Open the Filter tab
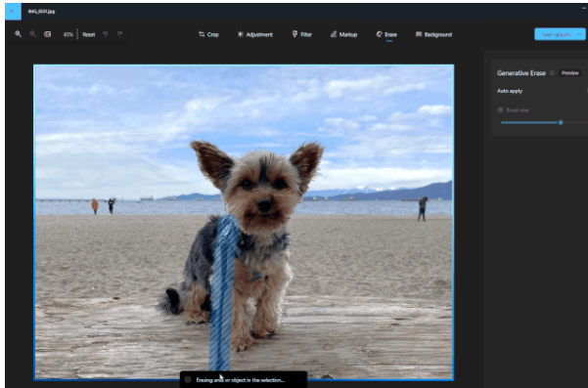The width and height of the screenshot is (588, 388). click(302, 34)
